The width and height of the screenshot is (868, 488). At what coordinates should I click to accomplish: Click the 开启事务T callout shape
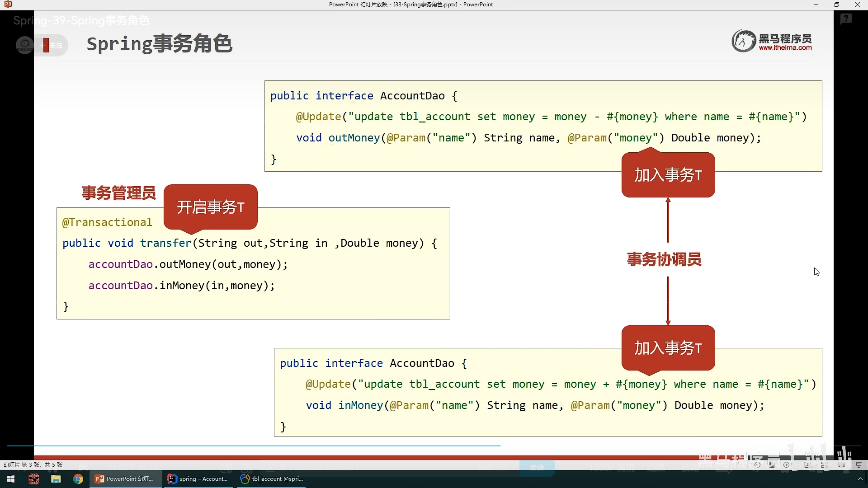[x=210, y=207]
